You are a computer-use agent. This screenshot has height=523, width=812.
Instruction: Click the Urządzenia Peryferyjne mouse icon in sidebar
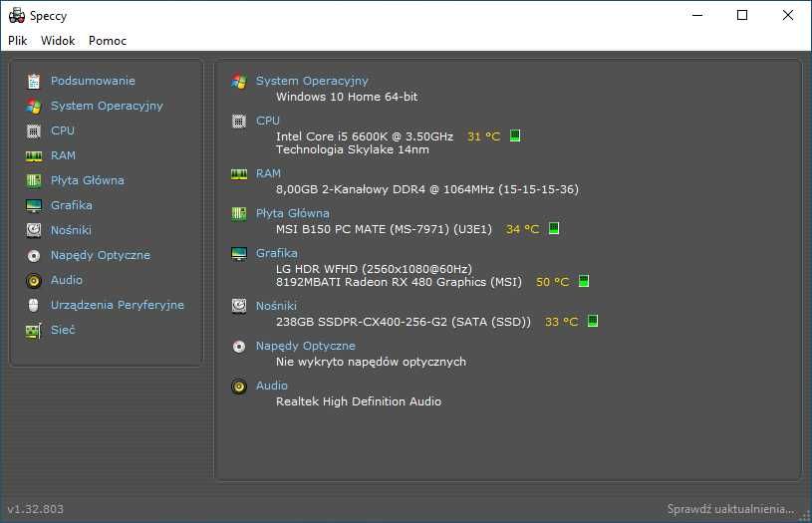point(34,305)
